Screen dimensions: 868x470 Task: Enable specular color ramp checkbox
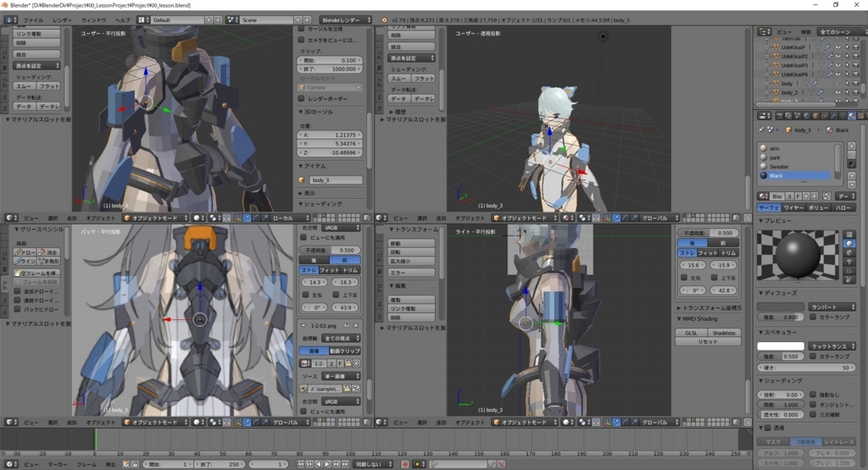[x=813, y=356]
